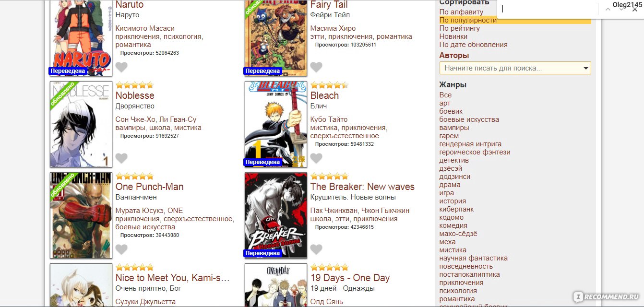
Task: Rate Noblesse using its star rating
Action: [x=134, y=85]
